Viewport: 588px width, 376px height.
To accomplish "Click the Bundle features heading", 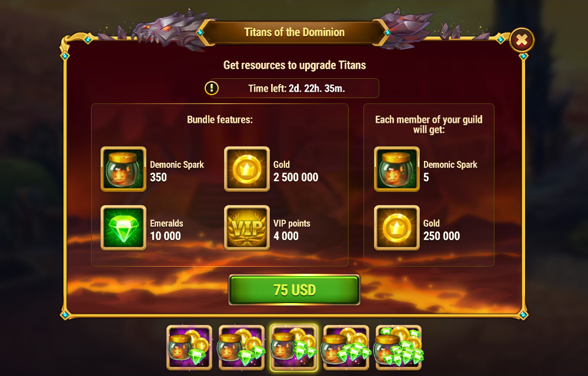I will pos(220,120).
